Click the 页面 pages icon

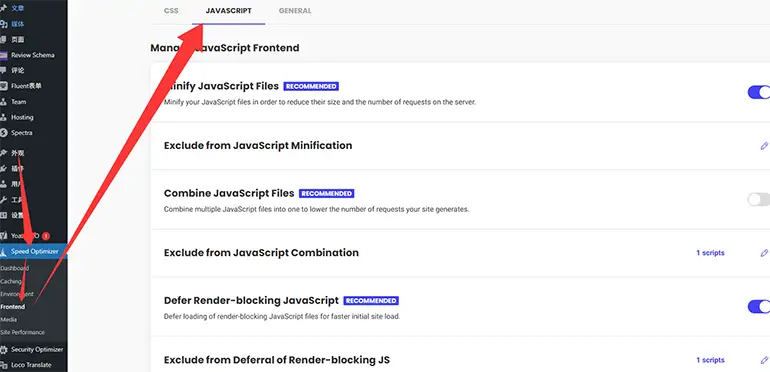4,40
